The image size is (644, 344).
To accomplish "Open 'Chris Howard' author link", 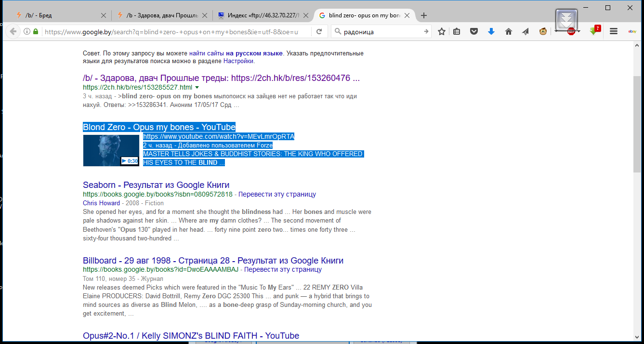I will (101, 203).
